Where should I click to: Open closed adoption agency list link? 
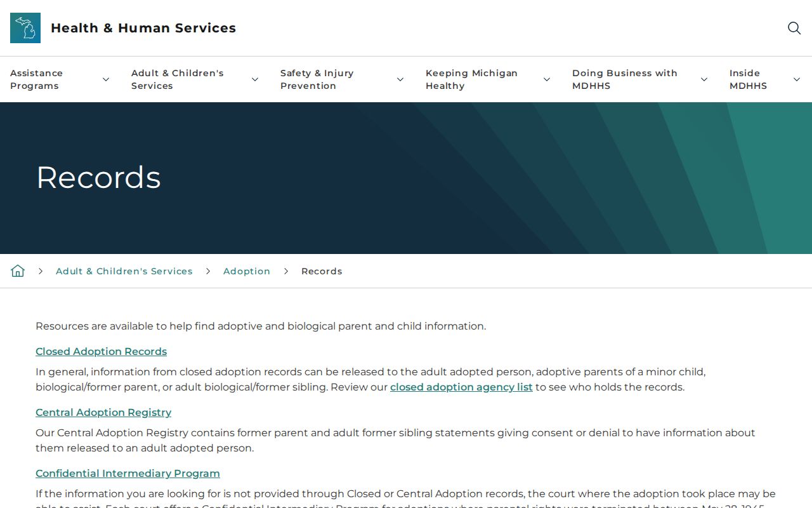click(x=461, y=387)
